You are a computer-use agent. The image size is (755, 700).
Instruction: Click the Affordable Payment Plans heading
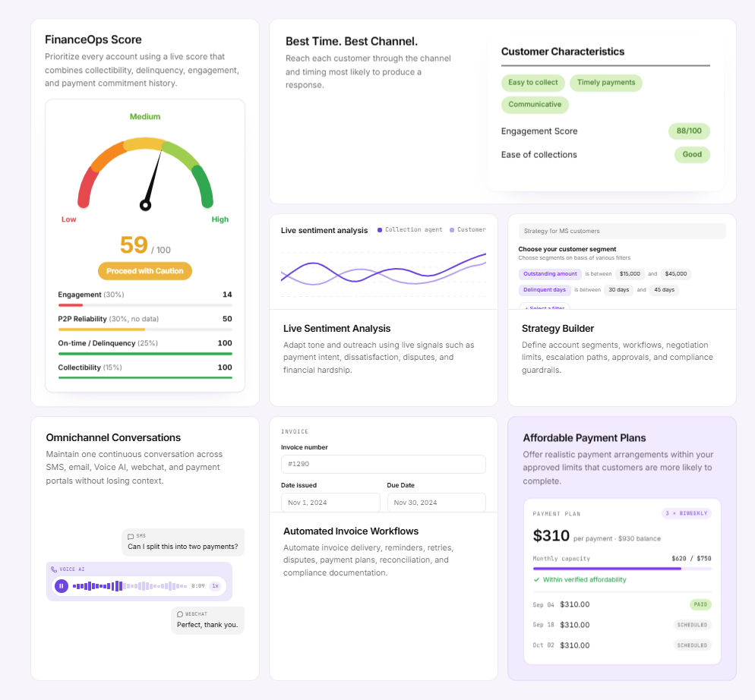pos(585,438)
